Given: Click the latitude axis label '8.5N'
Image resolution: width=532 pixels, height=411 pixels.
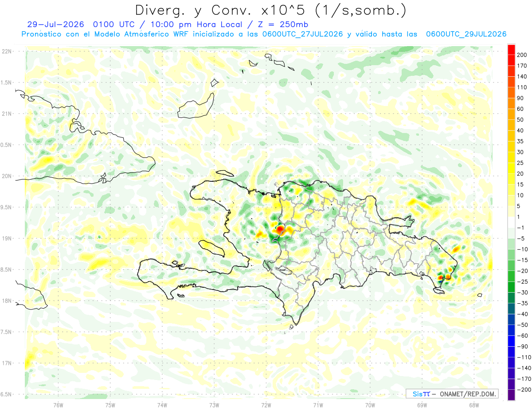Looking at the screenshot, I should coord(6,270).
